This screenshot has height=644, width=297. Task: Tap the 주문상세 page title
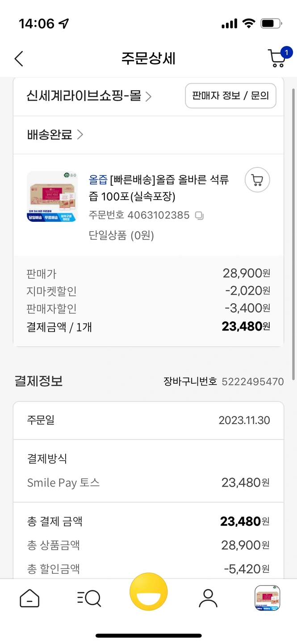[148, 59]
